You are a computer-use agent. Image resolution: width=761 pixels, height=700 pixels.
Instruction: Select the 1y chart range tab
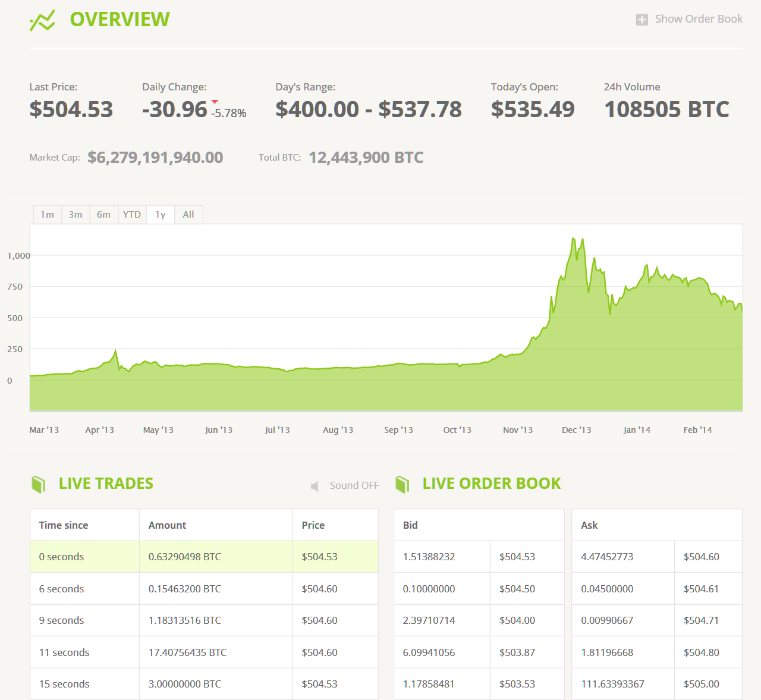[161, 215]
